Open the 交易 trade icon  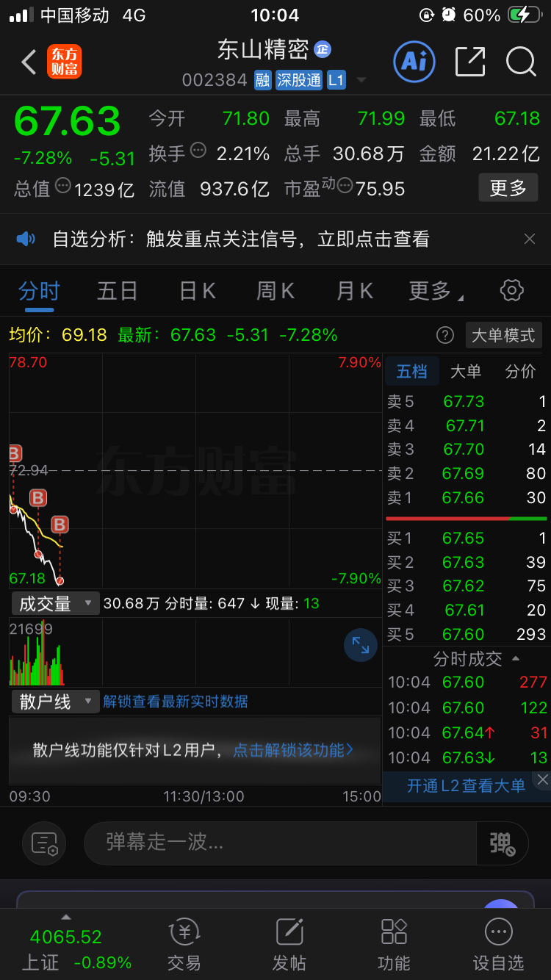point(184,944)
